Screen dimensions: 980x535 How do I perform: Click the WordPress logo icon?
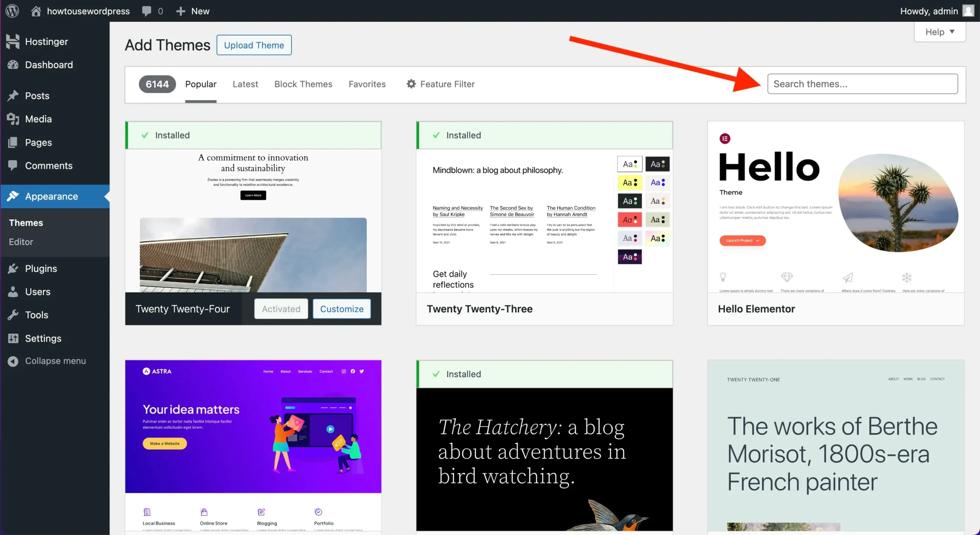pyautogui.click(x=13, y=11)
